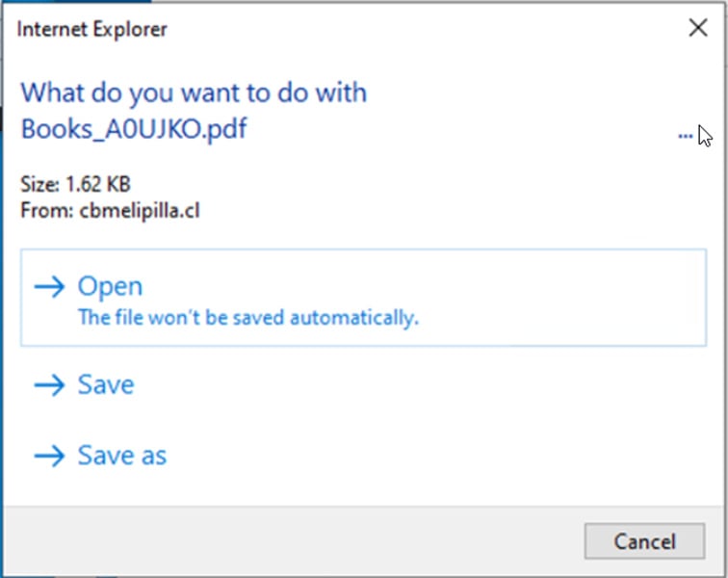Click the From: cbmelipilla.cl source text
Viewport: 728px width, 578px height.
112,210
